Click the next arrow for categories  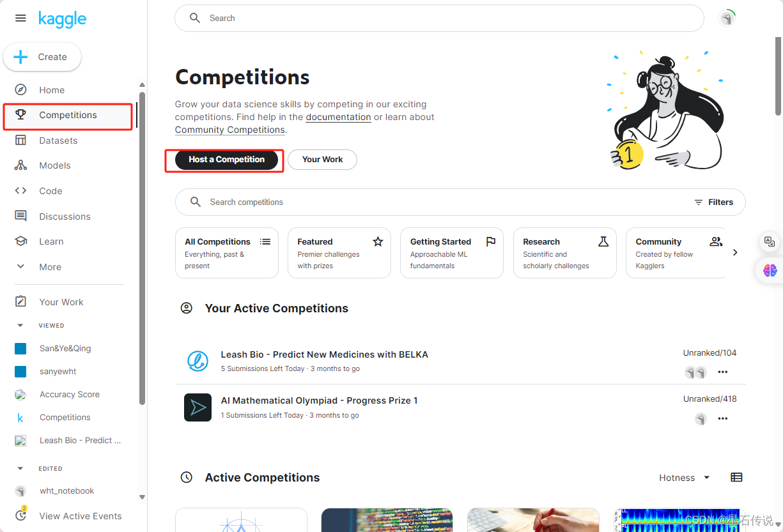point(735,252)
